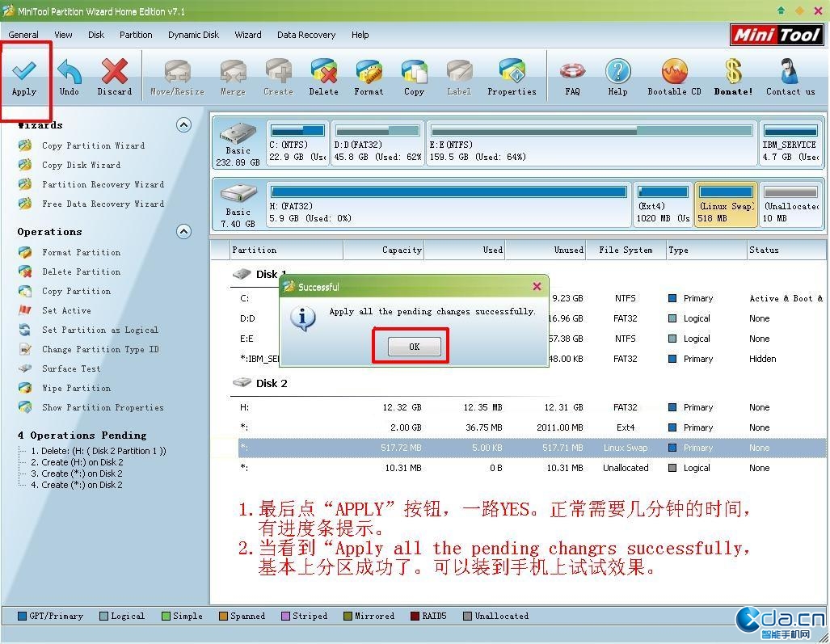Choose Change Partition Type ID
830x644 pixels.
100,349
